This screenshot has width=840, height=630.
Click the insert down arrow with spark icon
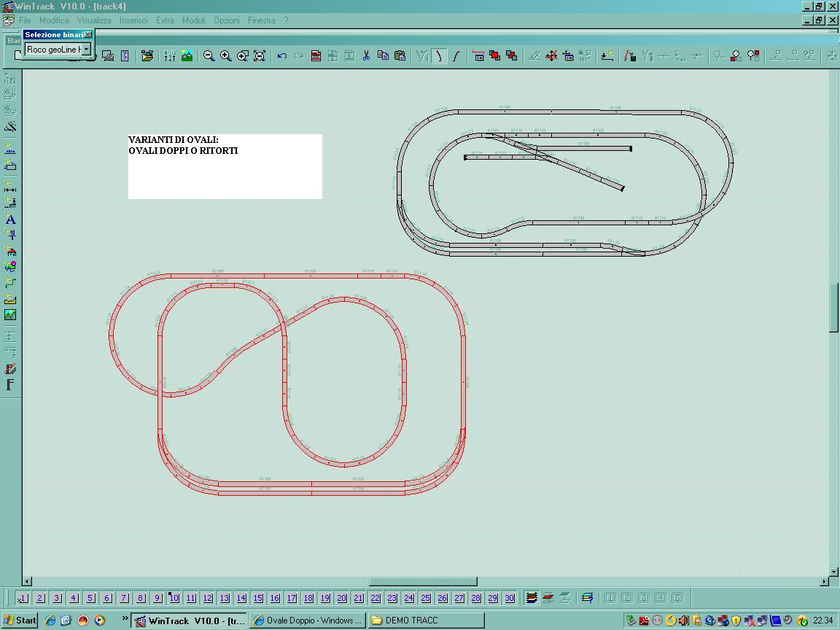click(607, 55)
